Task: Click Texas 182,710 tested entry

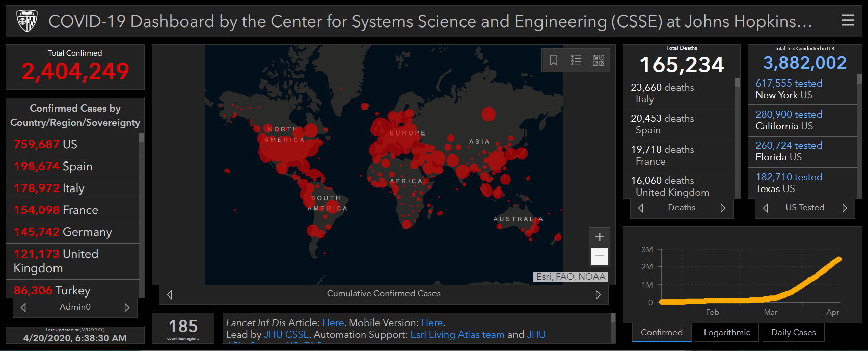Action: coord(803,182)
